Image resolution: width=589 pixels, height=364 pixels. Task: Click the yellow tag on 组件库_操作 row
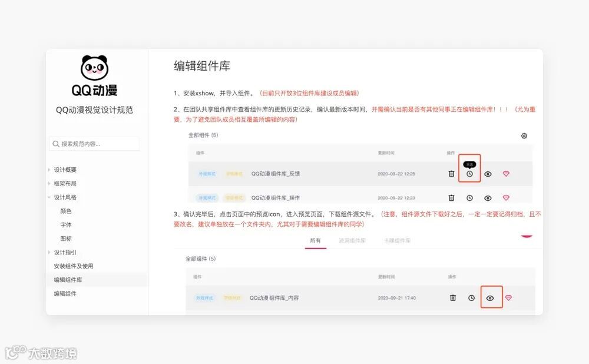[x=234, y=197]
